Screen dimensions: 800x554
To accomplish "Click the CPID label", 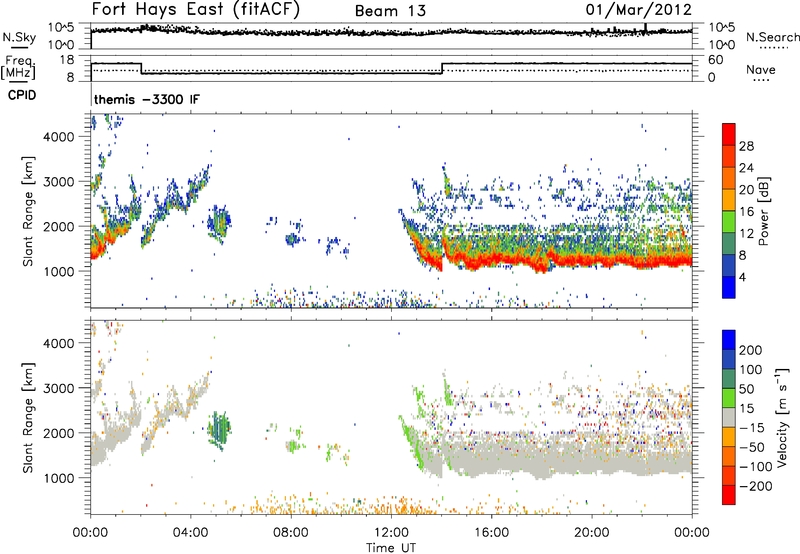I will pos(22,95).
